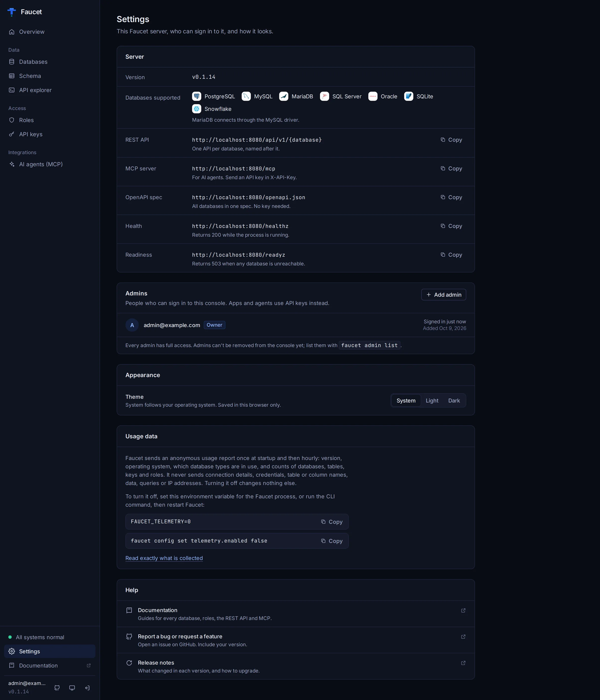Select Settings in the sidebar
The width and height of the screenshot is (600, 700).
[x=50, y=651]
